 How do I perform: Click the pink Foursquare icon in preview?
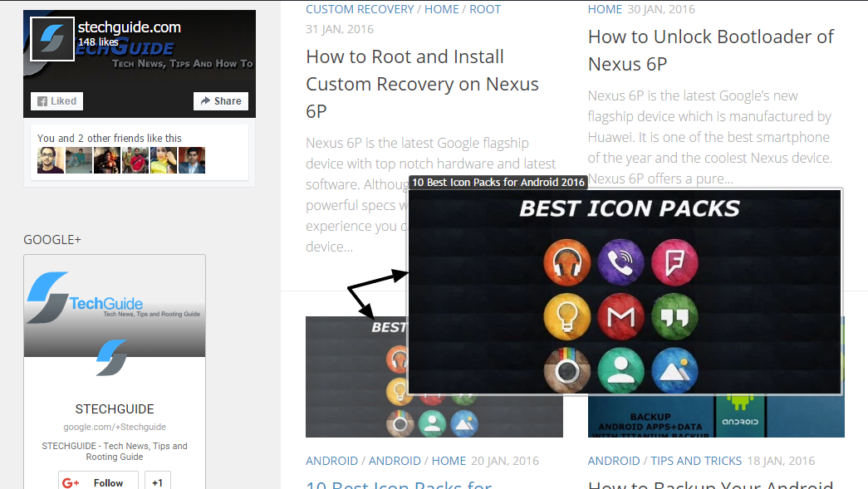[674, 261]
